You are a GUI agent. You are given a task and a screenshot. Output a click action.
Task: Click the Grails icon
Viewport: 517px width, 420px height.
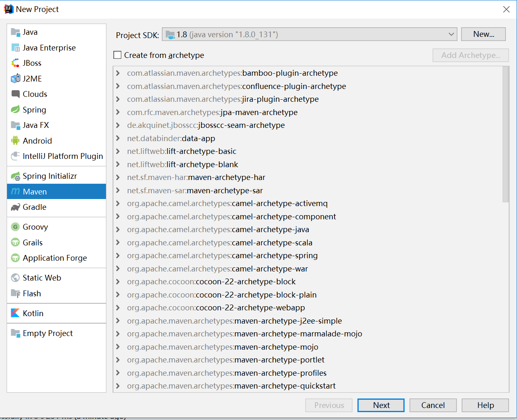(15, 242)
